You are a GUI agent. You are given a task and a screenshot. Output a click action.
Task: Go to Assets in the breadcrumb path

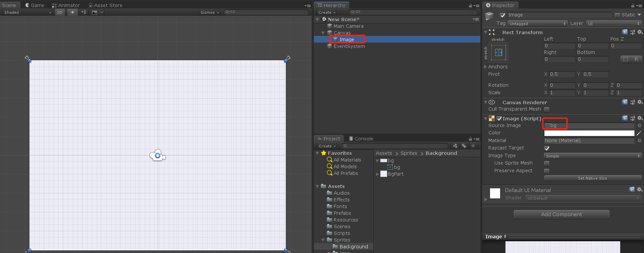(x=384, y=153)
